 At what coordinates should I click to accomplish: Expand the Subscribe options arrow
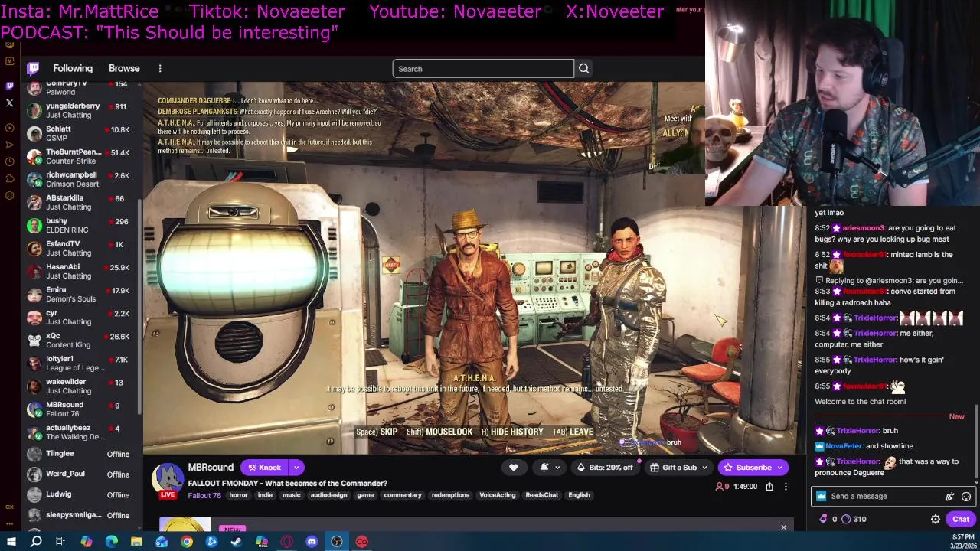click(x=780, y=468)
